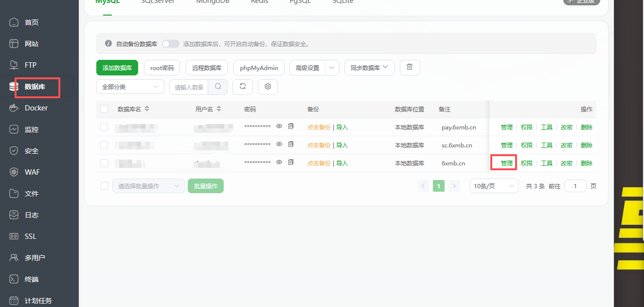Check the select-all checkbox in table header
This screenshot has width=644, height=307.
[x=104, y=109]
